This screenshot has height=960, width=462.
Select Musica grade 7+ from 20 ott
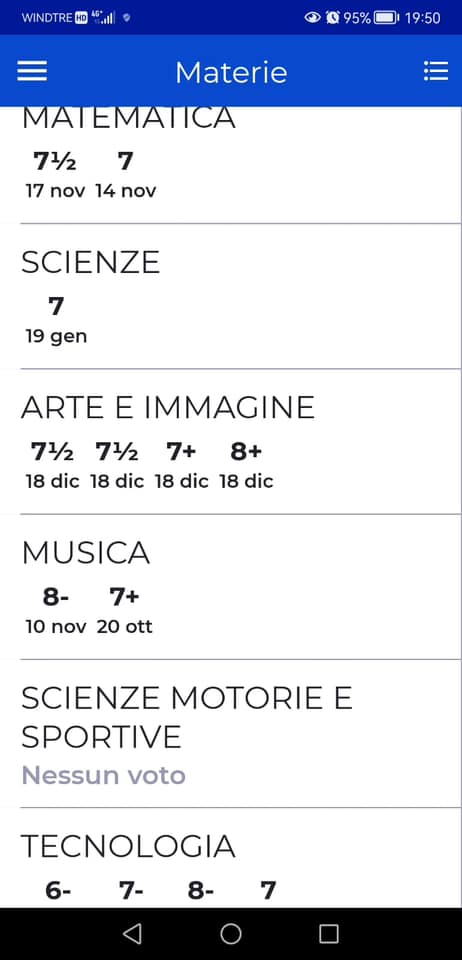coord(124,610)
